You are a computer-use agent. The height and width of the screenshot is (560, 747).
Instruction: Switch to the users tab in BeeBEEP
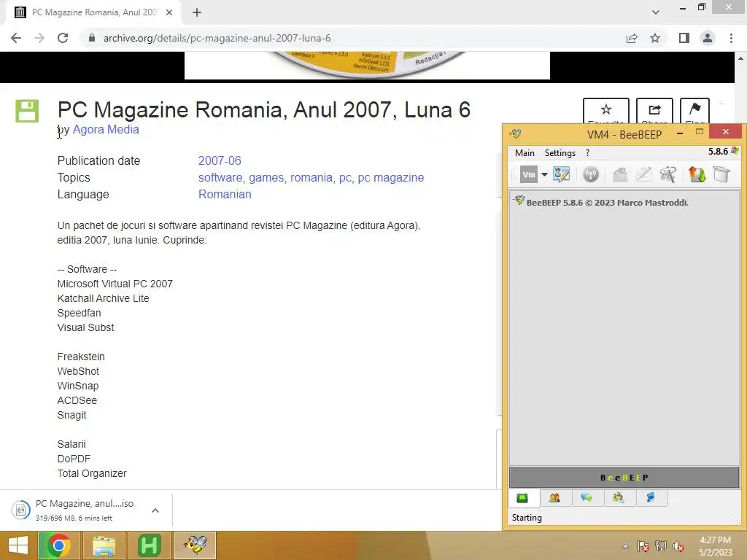(554, 498)
